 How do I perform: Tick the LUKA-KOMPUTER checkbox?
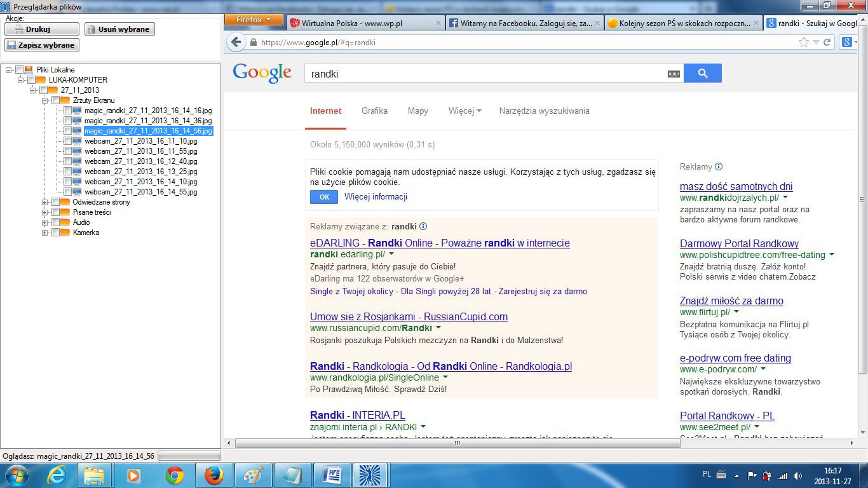tap(31, 80)
